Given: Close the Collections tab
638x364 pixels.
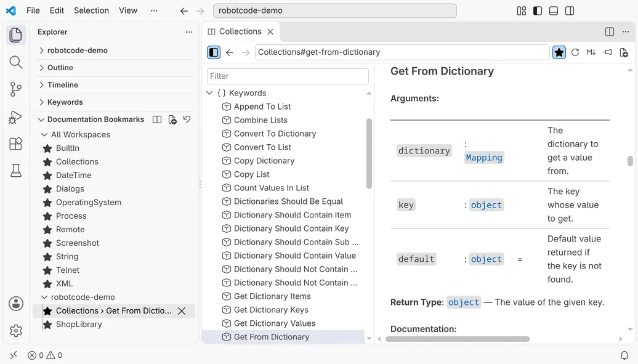Looking at the screenshot, I should pos(270,32).
